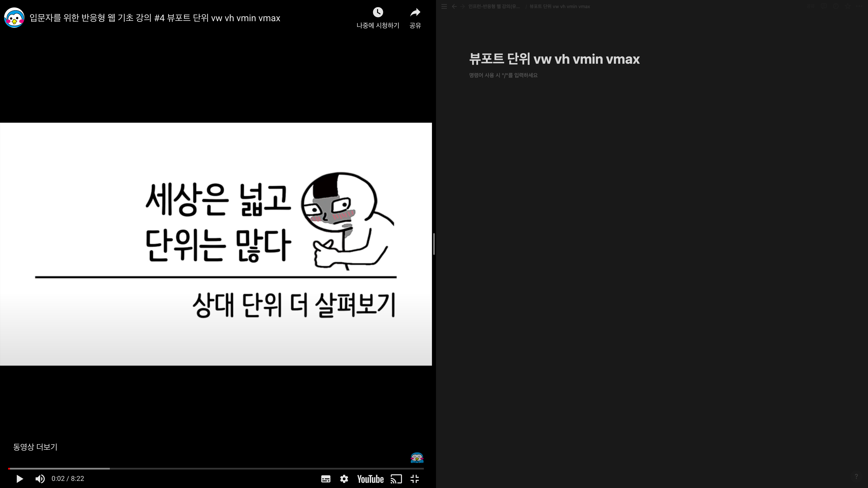Expand 동영상 더보기 suggestions

(35, 447)
